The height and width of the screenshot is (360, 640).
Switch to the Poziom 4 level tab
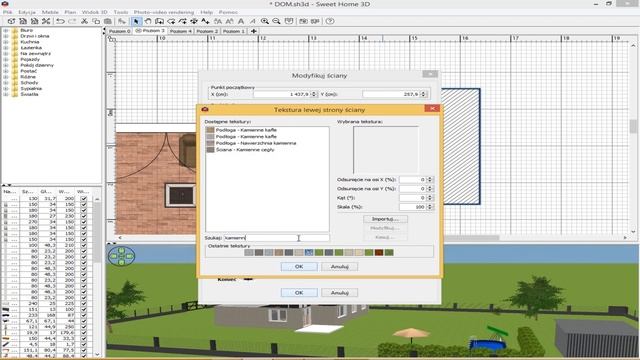click(x=180, y=31)
